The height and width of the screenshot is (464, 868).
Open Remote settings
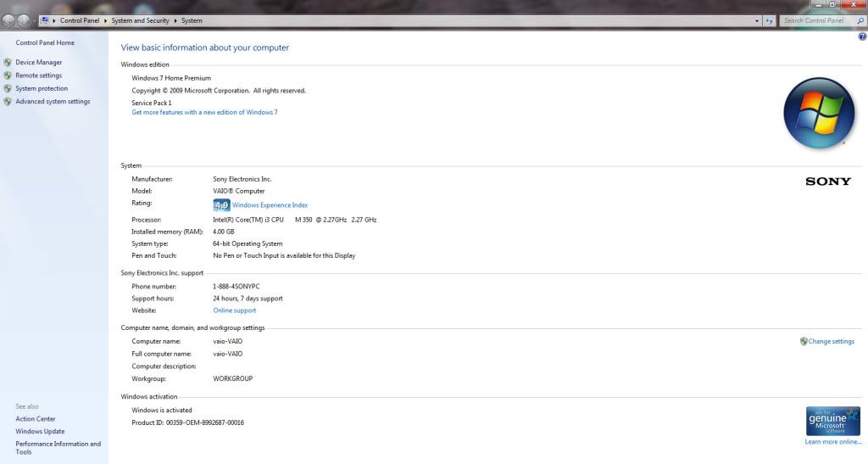point(39,75)
